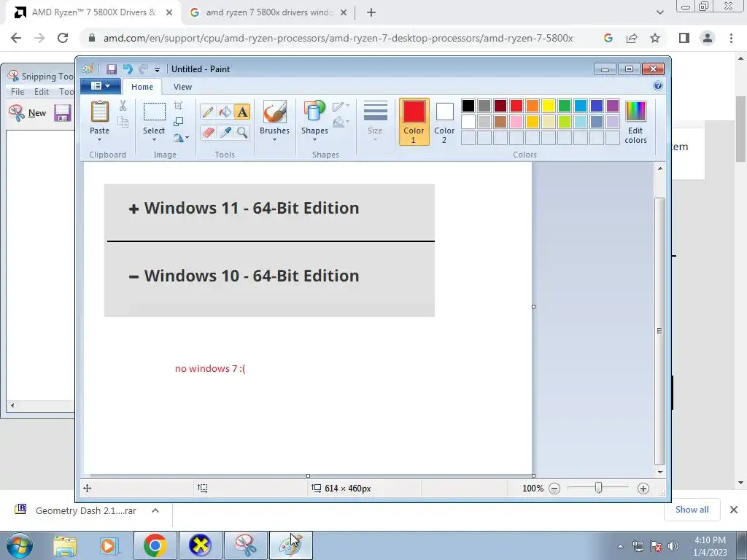The image size is (747, 560).
Task: Click the Brushes tool icon
Action: [x=274, y=112]
